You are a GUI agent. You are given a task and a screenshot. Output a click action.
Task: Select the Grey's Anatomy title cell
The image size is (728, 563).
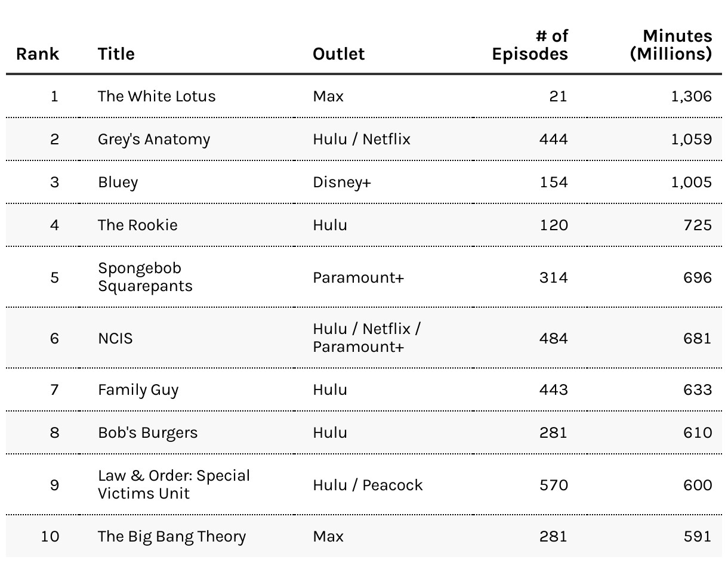[154, 140]
